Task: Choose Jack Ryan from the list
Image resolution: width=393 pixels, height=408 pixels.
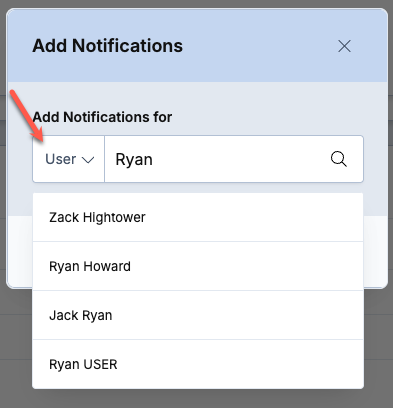Action: pos(198,315)
